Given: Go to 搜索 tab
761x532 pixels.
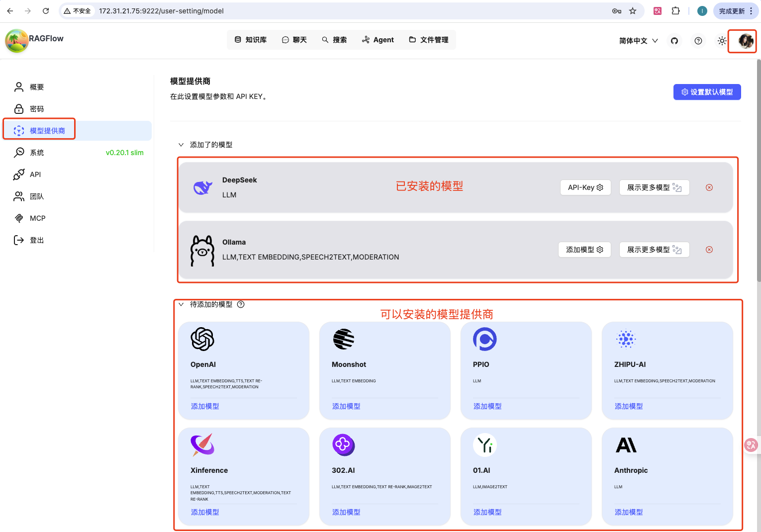Looking at the screenshot, I should [x=334, y=40].
